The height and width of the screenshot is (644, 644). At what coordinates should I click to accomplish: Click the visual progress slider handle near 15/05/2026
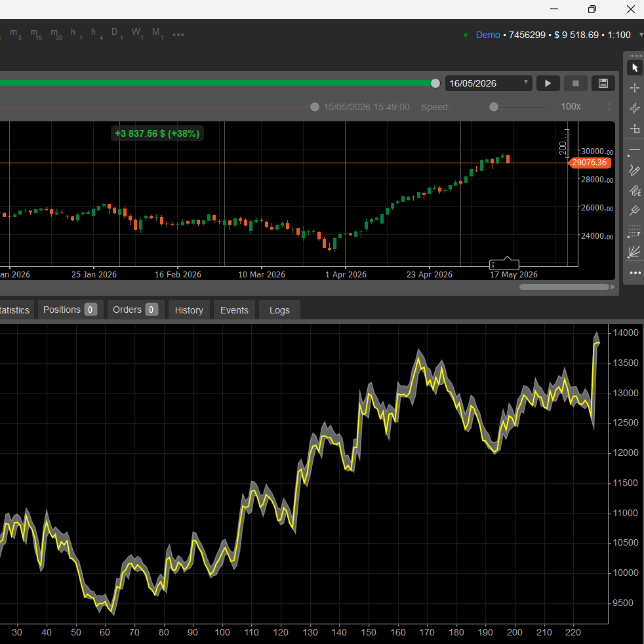tap(315, 107)
